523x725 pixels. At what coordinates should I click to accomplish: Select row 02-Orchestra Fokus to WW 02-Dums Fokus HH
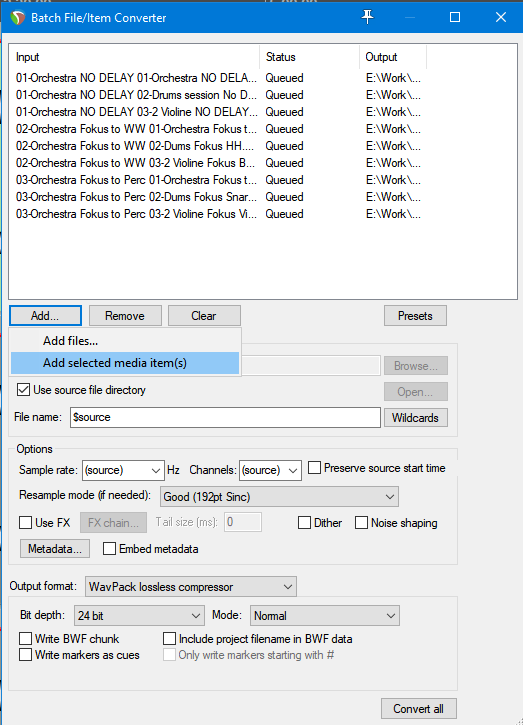(x=218, y=146)
